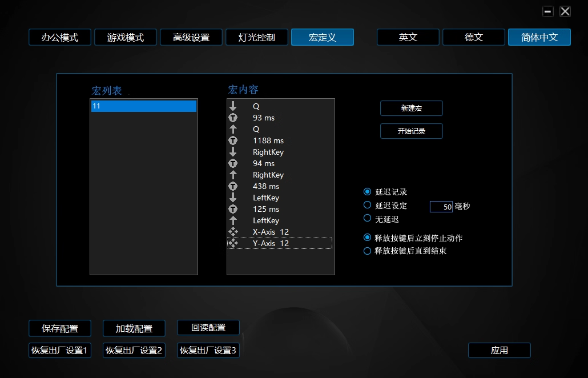The height and width of the screenshot is (378, 588).
Task: Click the 新建宏 button
Action: pos(412,108)
